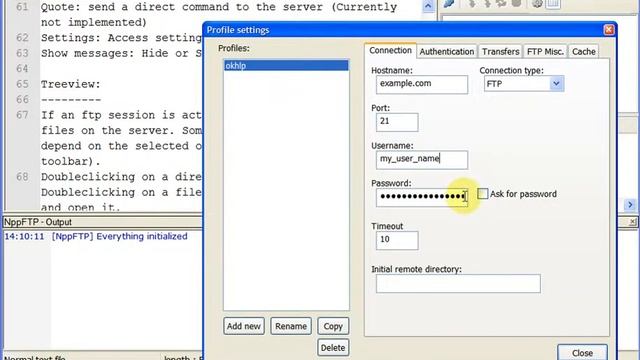Screen dimensions: 640x360
Task: Click line number 68 in the margin
Action: [22, 177]
